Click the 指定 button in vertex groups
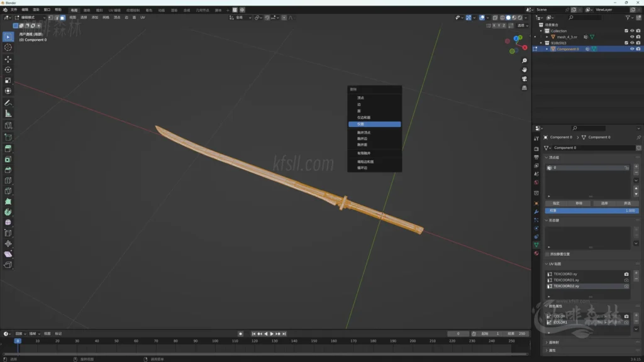 pyautogui.click(x=556, y=203)
